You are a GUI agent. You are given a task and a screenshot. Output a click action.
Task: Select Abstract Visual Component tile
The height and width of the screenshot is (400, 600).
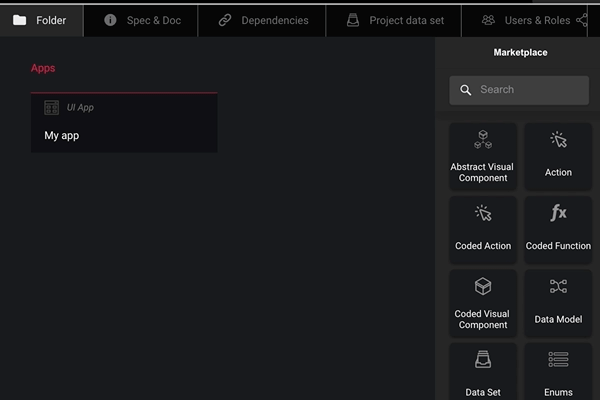483,157
